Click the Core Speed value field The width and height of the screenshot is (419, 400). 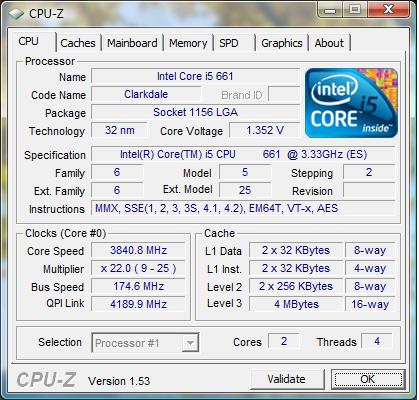point(138,250)
